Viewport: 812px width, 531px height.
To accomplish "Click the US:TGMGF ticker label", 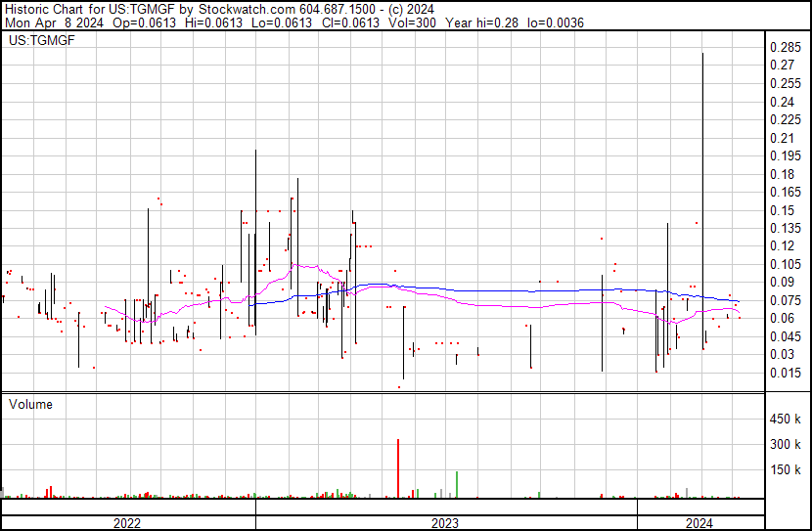I will coord(41,41).
